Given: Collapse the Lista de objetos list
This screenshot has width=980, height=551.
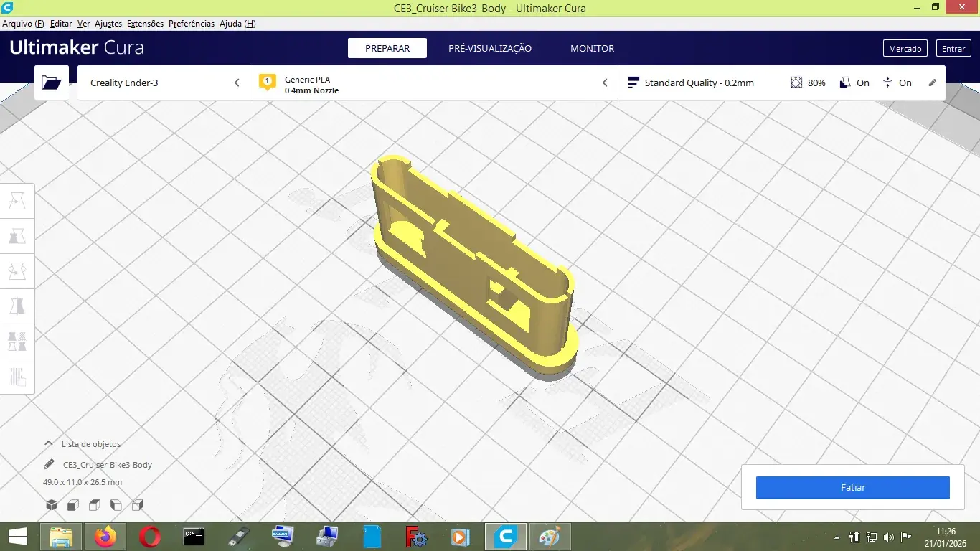Looking at the screenshot, I should (49, 443).
